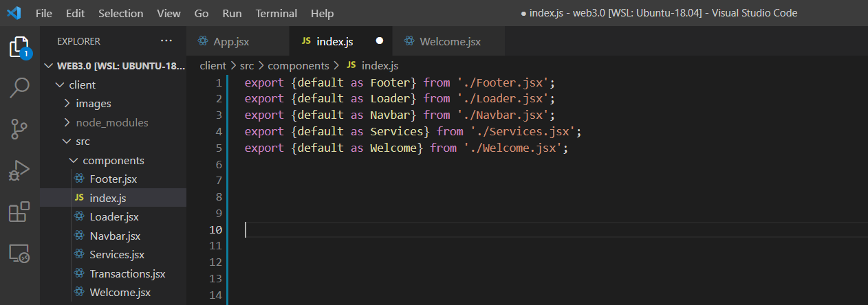The image size is (868, 305).
Task: Switch to the Welcome.jsx editor tab
Action: point(450,41)
